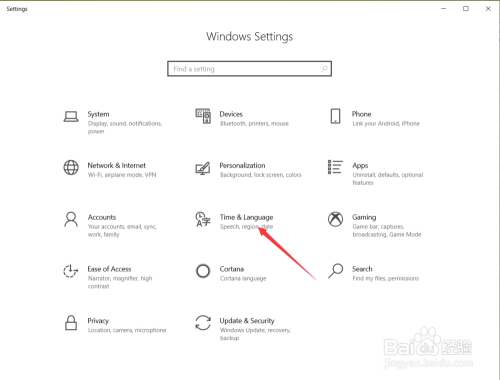
Task: Open the Cortana circle icon
Action: pyautogui.click(x=203, y=271)
